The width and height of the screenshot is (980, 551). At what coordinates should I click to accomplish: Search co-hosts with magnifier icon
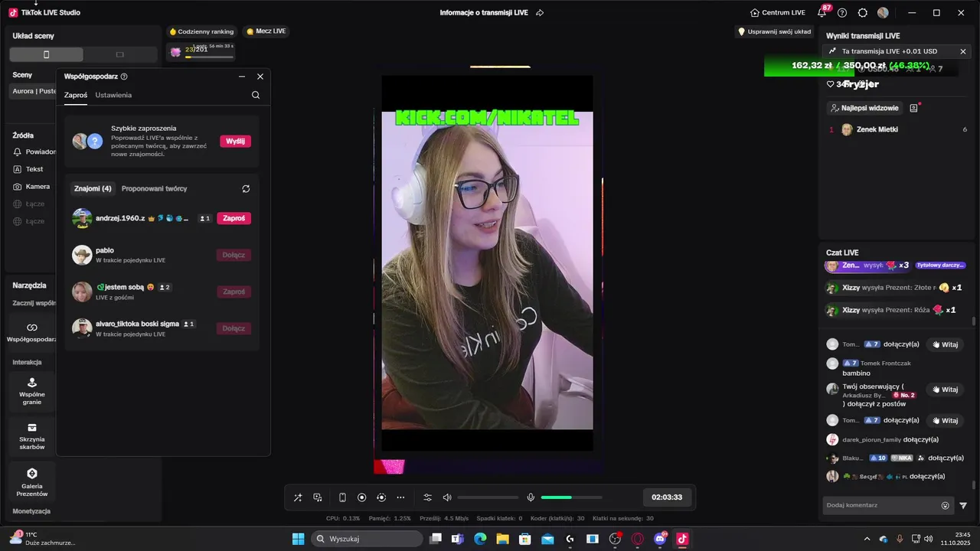pyautogui.click(x=256, y=96)
